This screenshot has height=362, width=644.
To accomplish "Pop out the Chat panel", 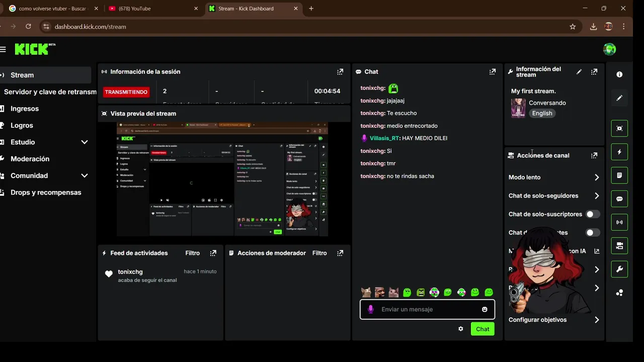I will click(493, 72).
